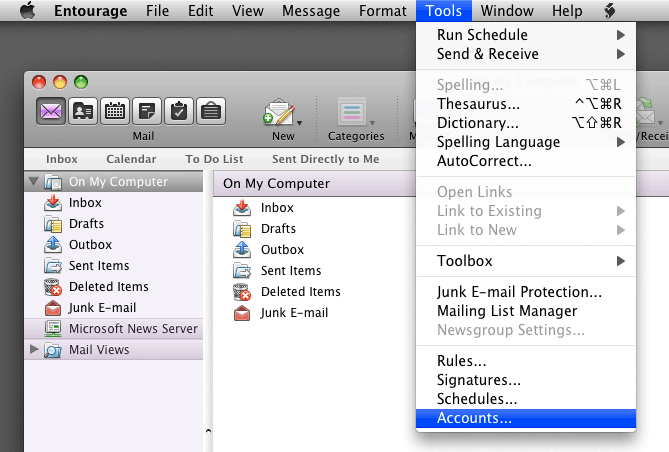Click the Drafts folder icon in sidebar
This screenshot has height=452, width=669.
[53, 224]
